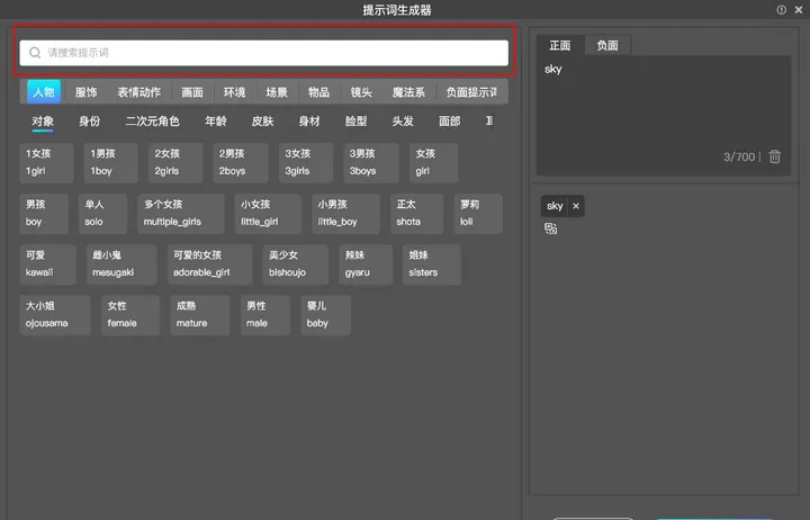Add the solo prompt tag
The image size is (811, 520).
click(x=103, y=213)
